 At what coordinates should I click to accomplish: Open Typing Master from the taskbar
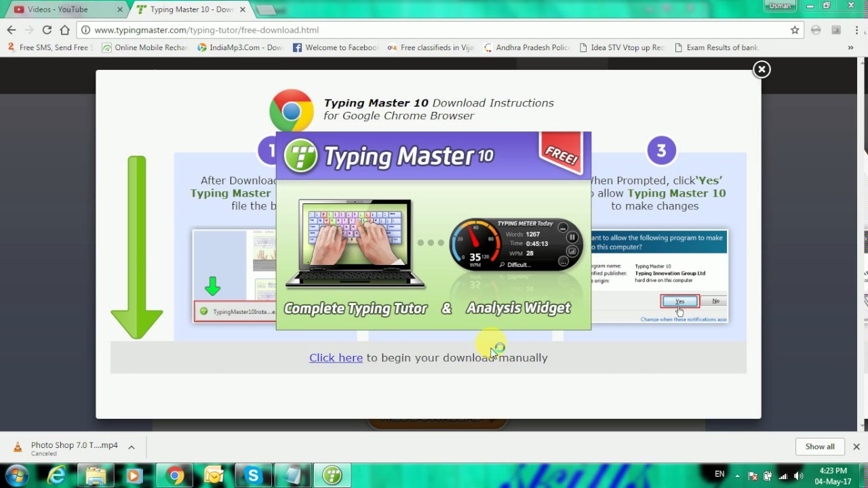332,476
